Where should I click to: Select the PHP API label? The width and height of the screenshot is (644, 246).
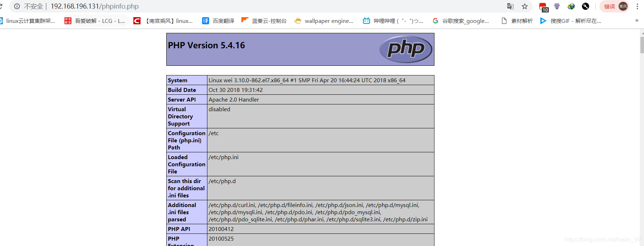(179, 229)
